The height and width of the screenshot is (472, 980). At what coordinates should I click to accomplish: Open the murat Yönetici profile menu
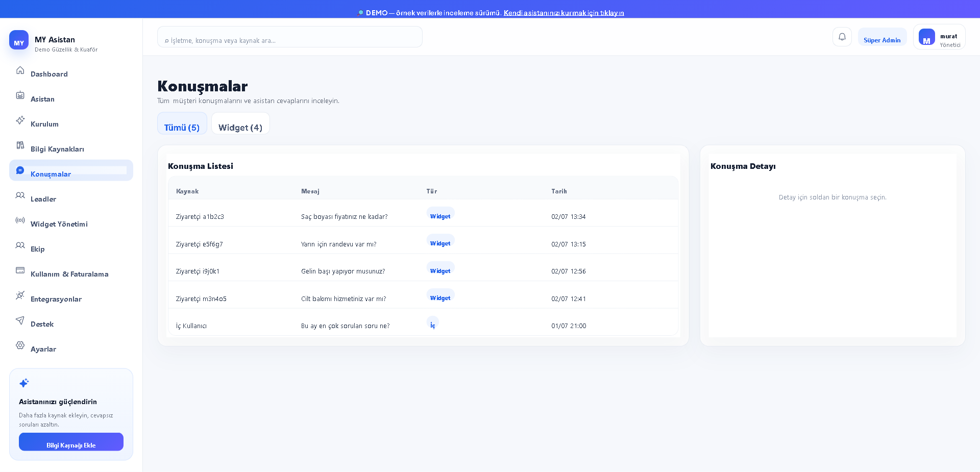point(939,37)
